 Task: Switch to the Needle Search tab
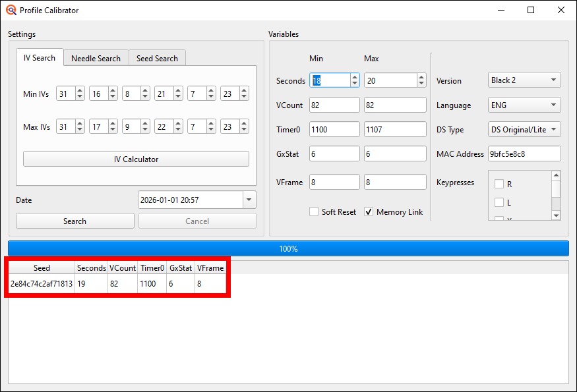click(96, 58)
